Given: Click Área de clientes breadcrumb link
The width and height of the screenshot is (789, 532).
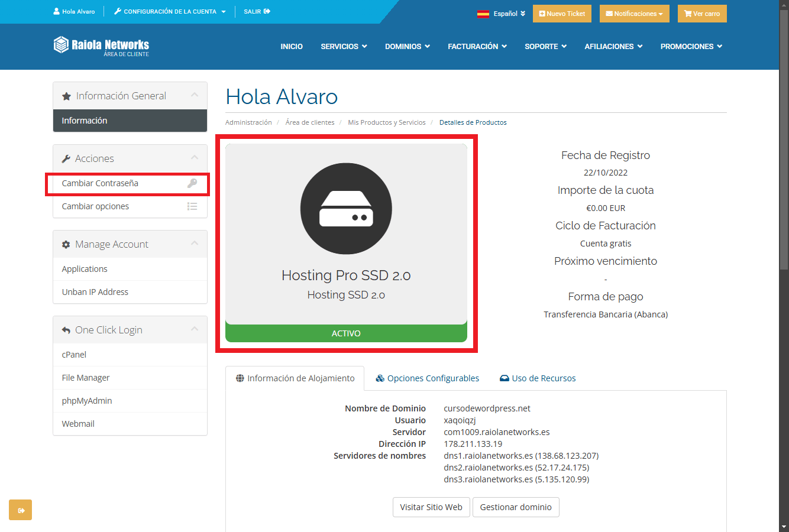Looking at the screenshot, I should 310,122.
